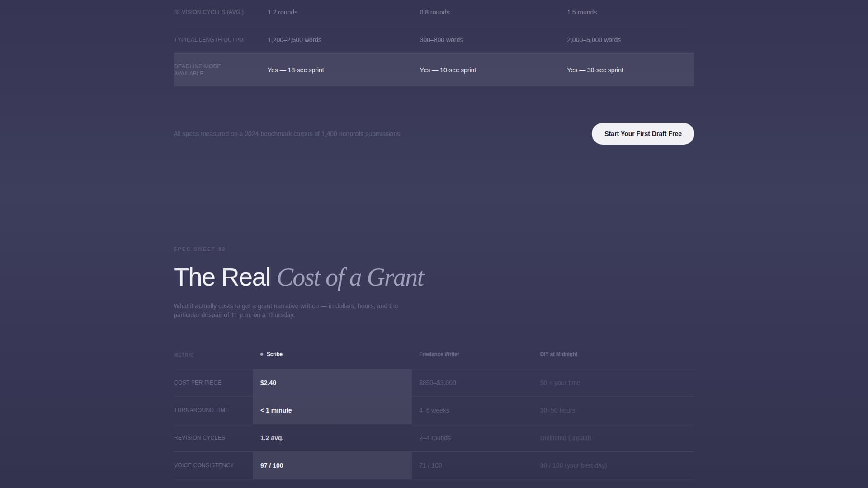Image resolution: width=868 pixels, height=488 pixels.
Task: Click the 1.2 avg. revision cycles cell
Action: click(x=332, y=438)
